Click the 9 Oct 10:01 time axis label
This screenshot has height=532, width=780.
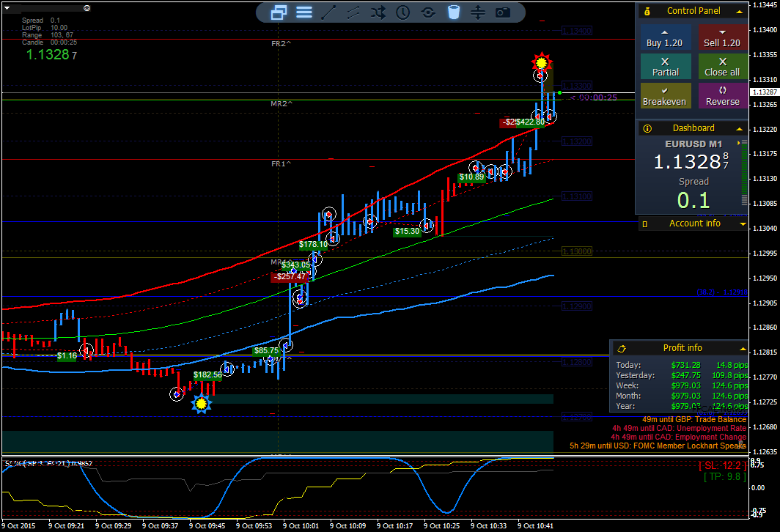[301, 526]
